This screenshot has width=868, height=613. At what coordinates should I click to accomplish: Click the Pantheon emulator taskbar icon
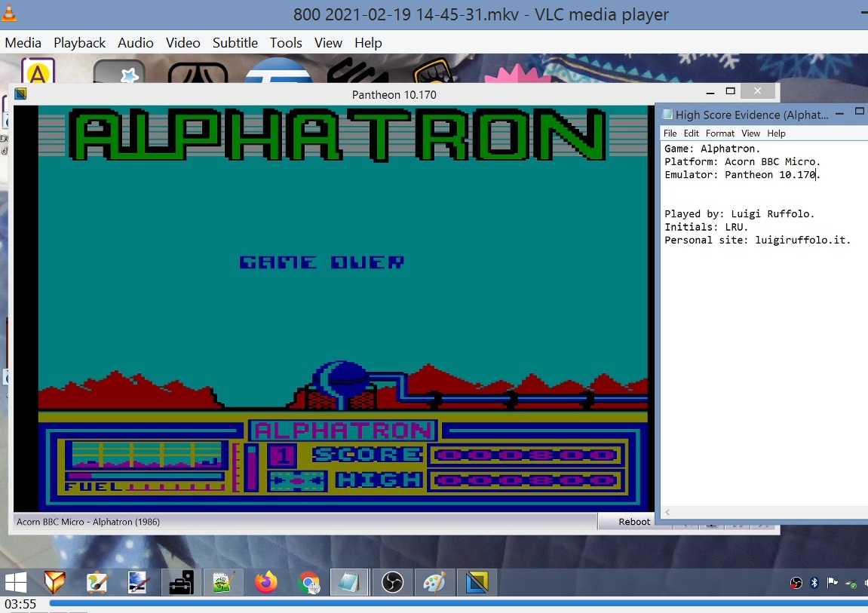(477, 582)
